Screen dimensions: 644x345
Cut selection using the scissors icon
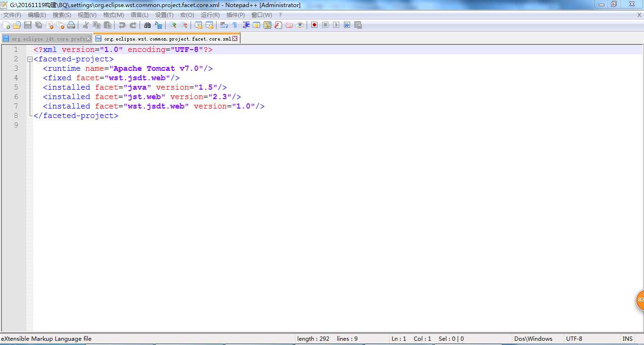tap(86, 25)
